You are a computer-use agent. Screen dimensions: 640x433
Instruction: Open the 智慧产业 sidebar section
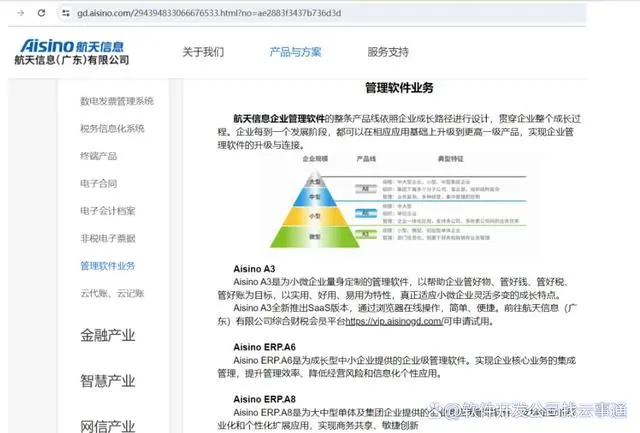(x=107, y=381)
